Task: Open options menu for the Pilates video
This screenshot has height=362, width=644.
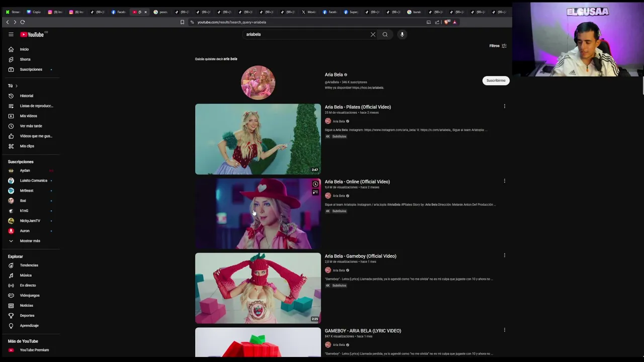Action: [504, 106]
